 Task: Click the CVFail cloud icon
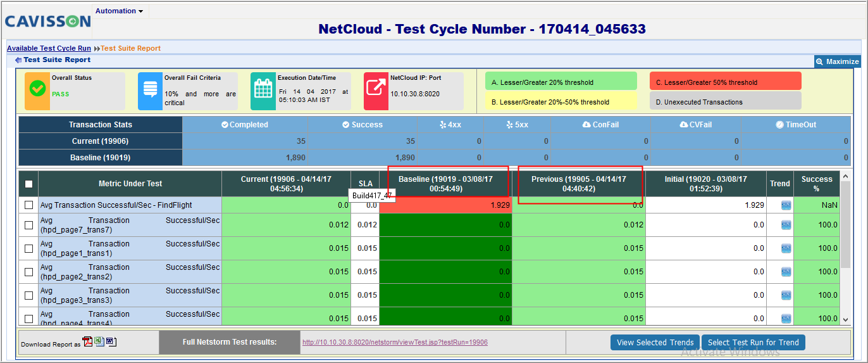pyautogui.click(x=684, y=125)
